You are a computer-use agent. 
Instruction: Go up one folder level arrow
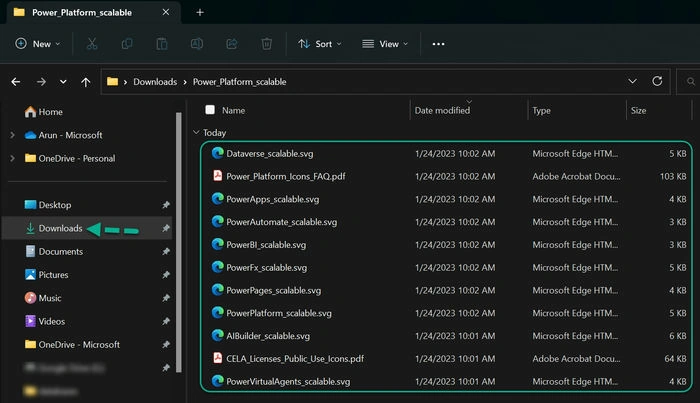tap(86, 82)
